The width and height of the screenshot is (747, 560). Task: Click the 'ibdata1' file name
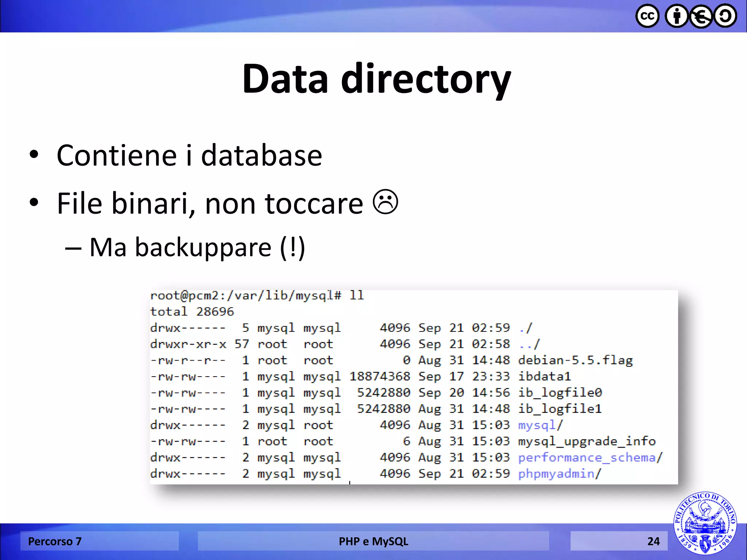545,376
